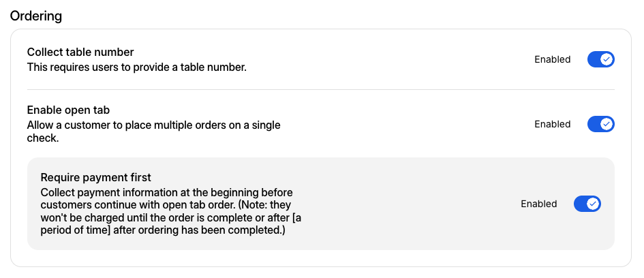
Task: Click Enabled label beside Collect table number
Action: (x=552, y=59)
